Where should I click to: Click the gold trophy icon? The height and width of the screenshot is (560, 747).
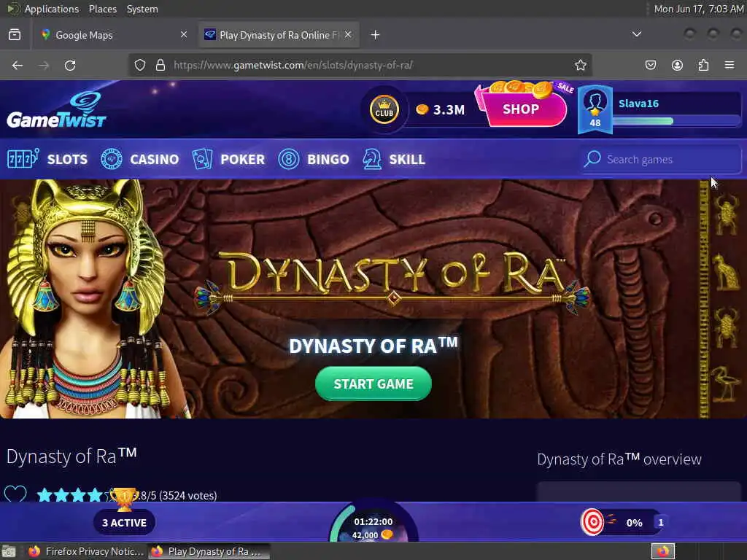click(124, 499)
